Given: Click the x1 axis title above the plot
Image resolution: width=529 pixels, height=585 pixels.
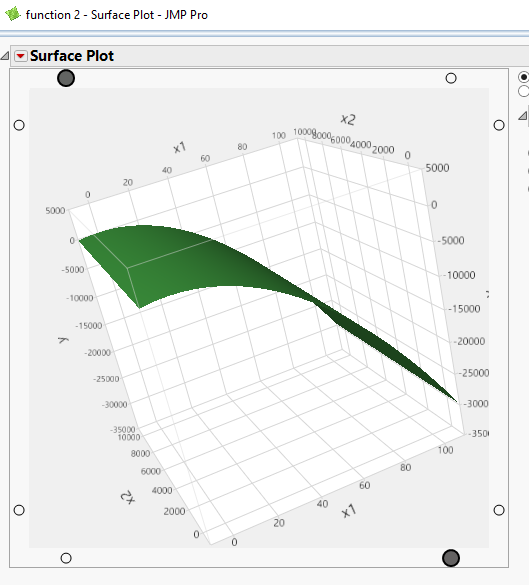Looking at the screenshot, I should 179,148.
